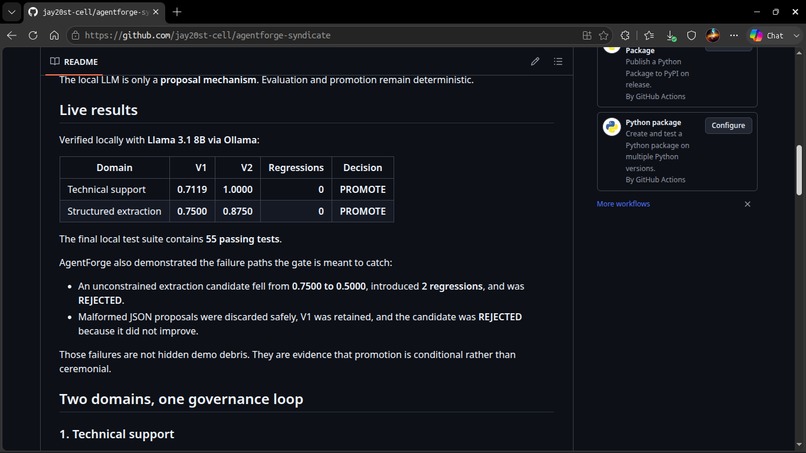
Task: Go back to previous page
Action: (11, 35)
